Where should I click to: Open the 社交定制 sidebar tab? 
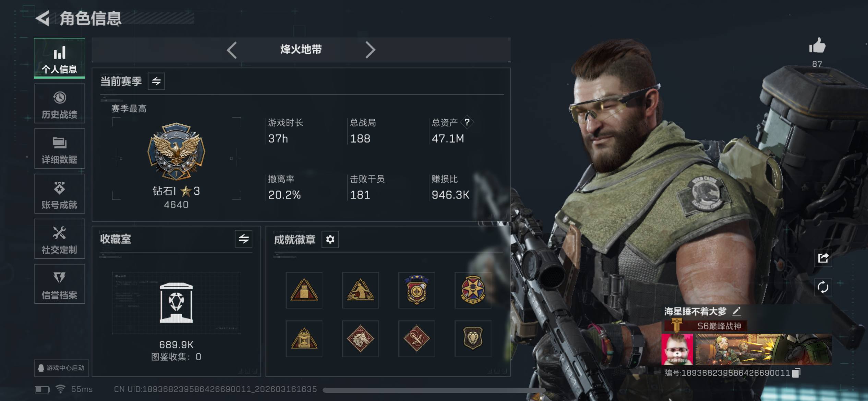point(60,239)
